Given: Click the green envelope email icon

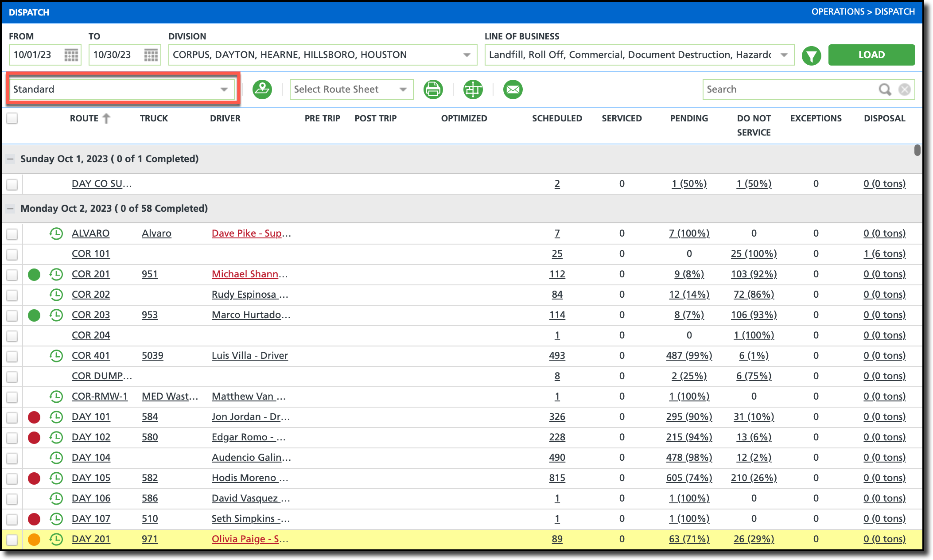Looking at the screenshot, I should (x=513, y=89).
